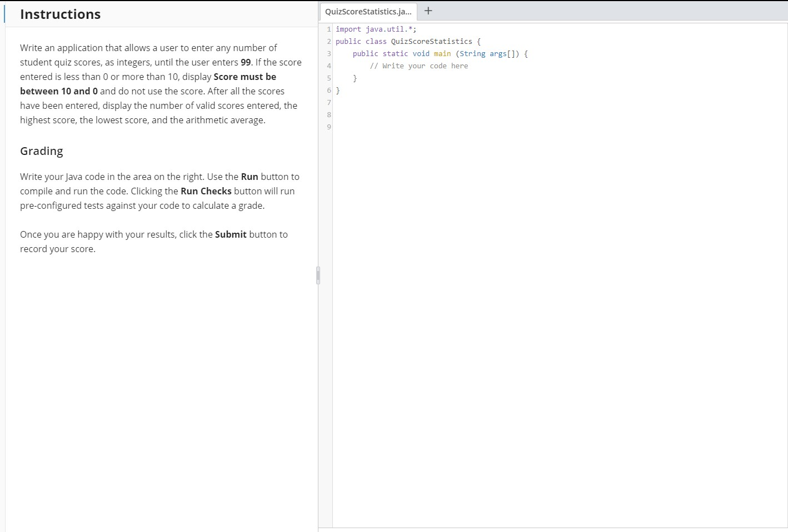The image size is (788, 532).
Task: Click the bold Run text in instructions
Action: point(250,177)
